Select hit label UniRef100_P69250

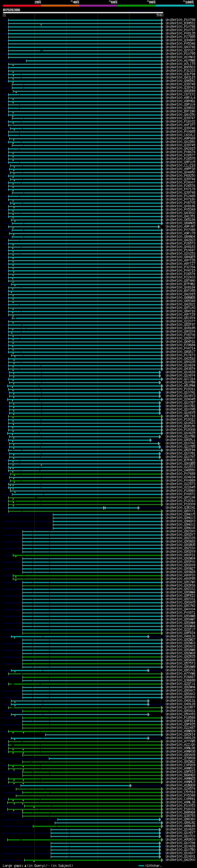point(180,176)
